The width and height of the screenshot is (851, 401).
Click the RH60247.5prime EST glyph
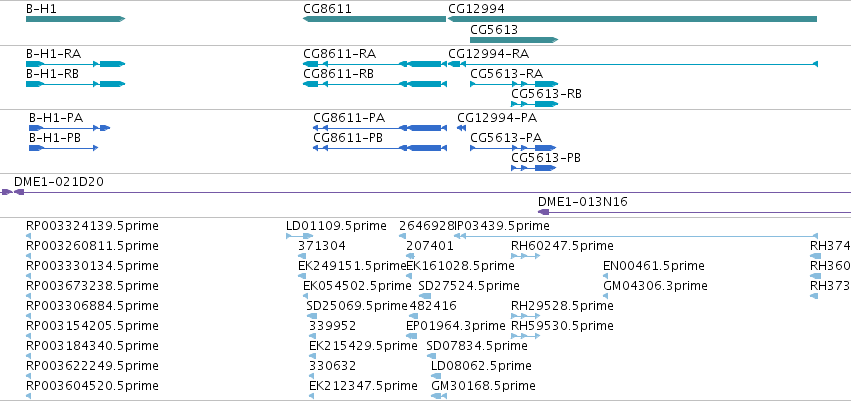pos(525,256)
